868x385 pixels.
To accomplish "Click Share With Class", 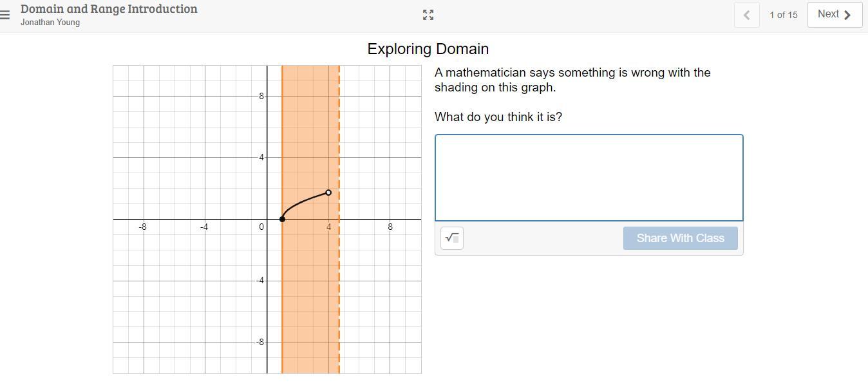I will pyautogui.click(x=680, y=238).
